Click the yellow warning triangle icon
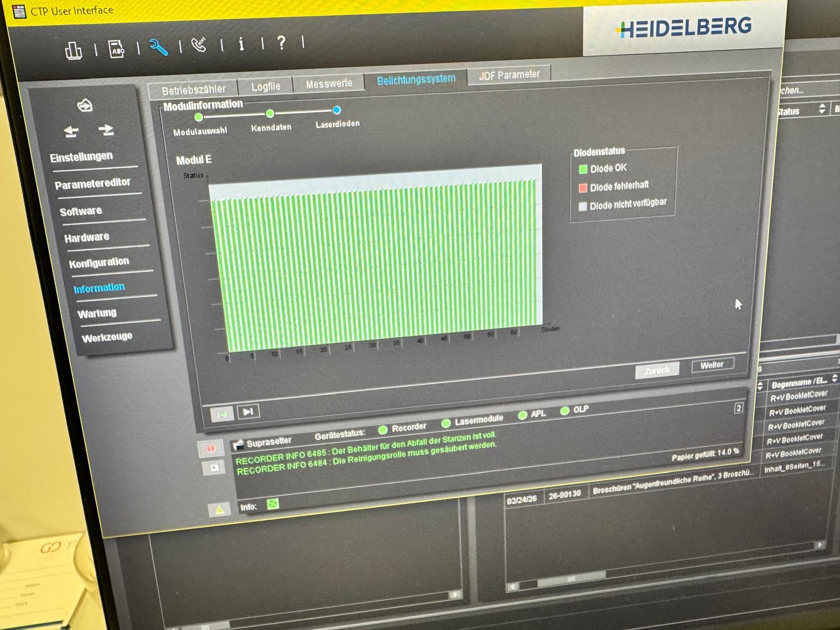 (219, 510)
